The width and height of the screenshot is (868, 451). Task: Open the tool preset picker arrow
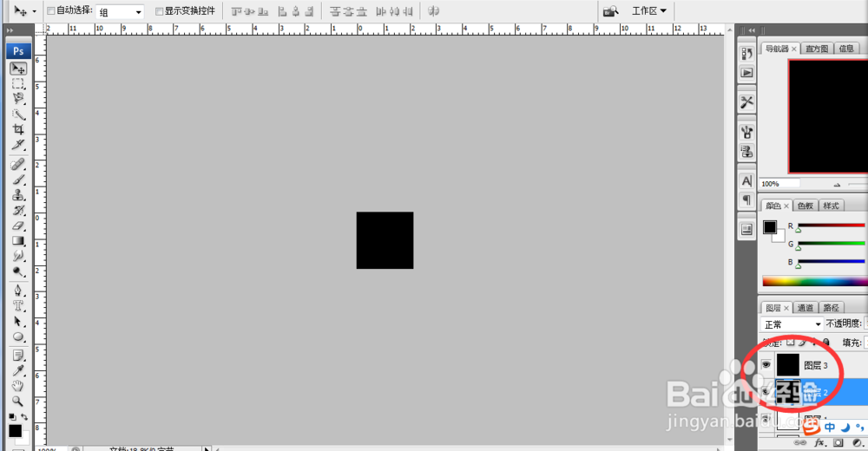point(35,11)
